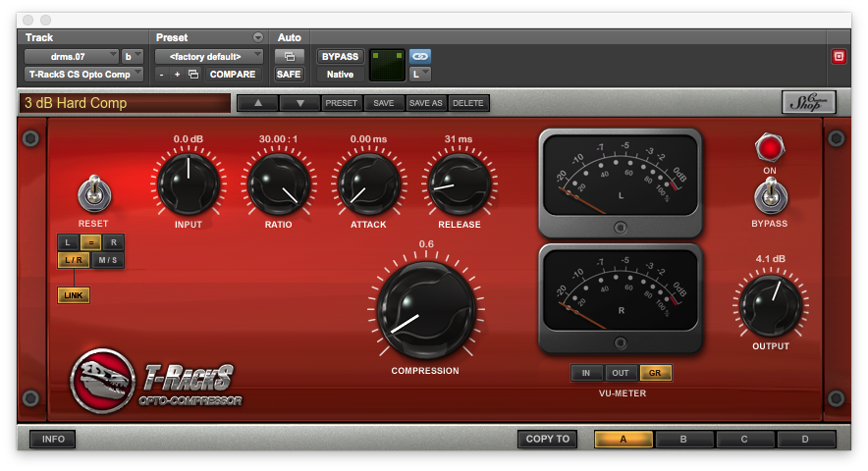
Task: Open the plug-in automation enable window icon
Action: coord(289,57)
